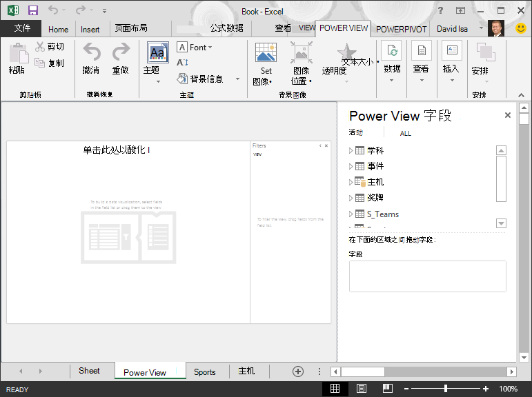The height and width of the screenshot is (397, 532).
Task: Click the Set 图像 picture icon
Action: [266, 52]
